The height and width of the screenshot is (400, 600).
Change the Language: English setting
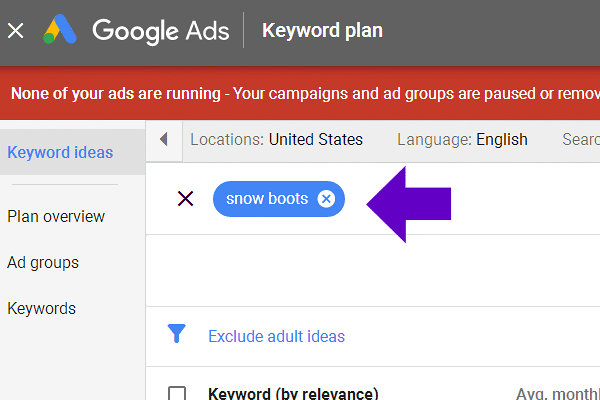tap(462, 140)
